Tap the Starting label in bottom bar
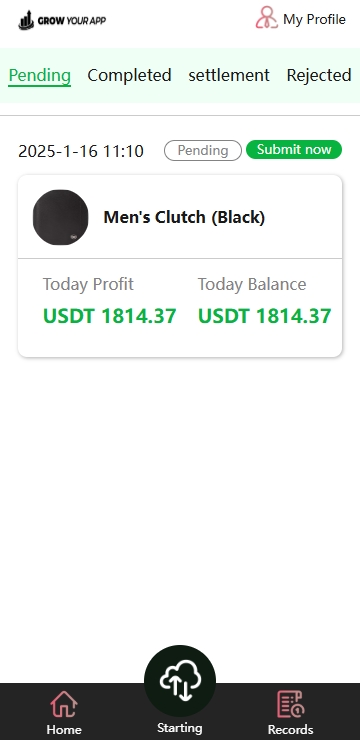Screen dimensions: 360x740 pos(180,728)
